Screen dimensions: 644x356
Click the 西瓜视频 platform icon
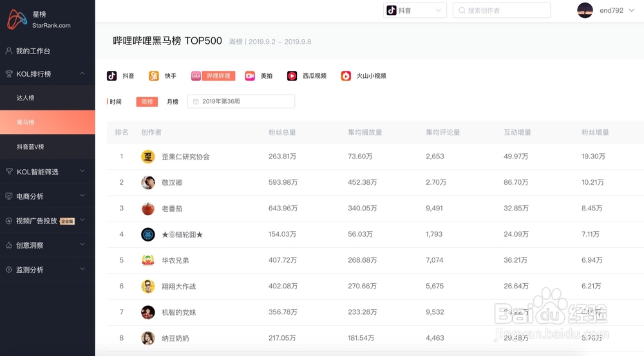coord(292,76)
